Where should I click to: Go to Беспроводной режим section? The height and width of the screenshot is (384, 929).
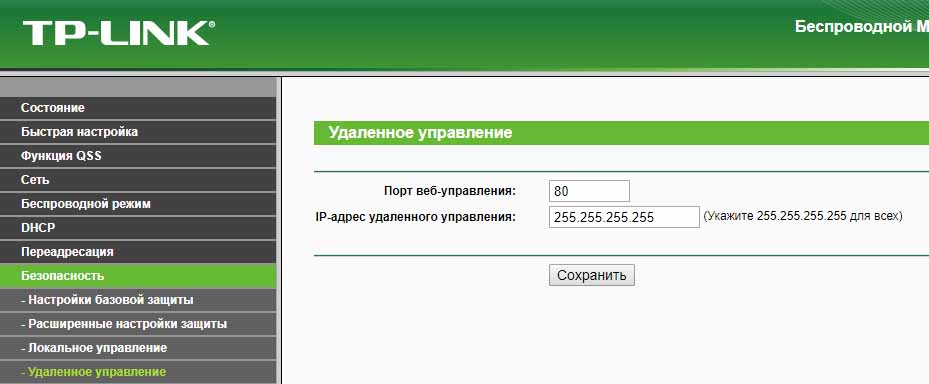138,204
